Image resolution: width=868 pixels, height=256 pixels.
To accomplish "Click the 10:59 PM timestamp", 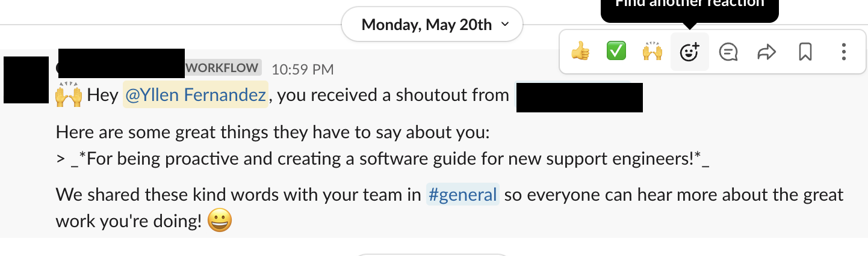I will [302, 69].
